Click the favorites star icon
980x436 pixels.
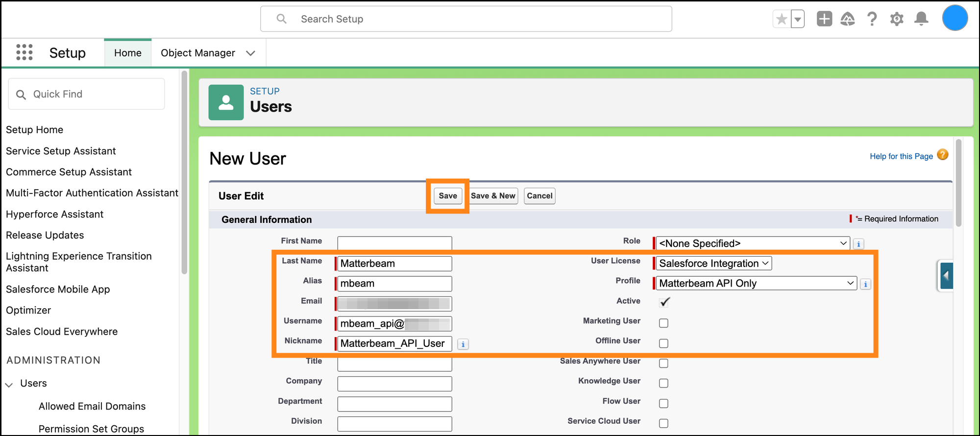(x=782, y=19)
